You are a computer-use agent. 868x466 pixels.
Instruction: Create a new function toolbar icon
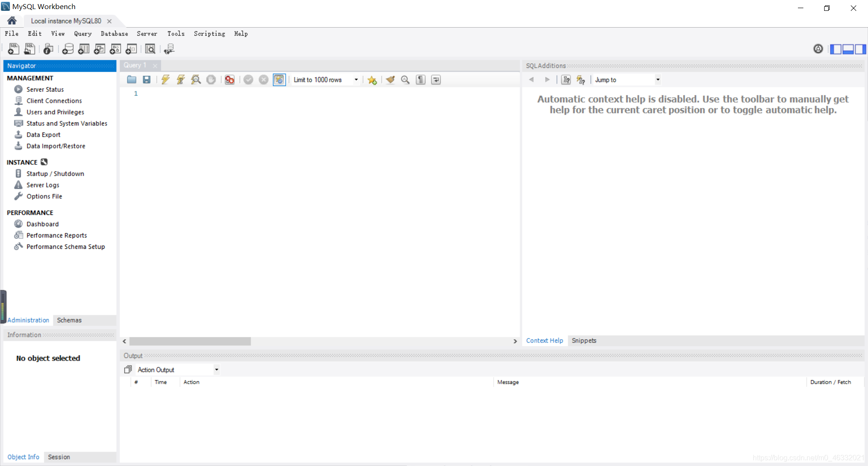131,49
